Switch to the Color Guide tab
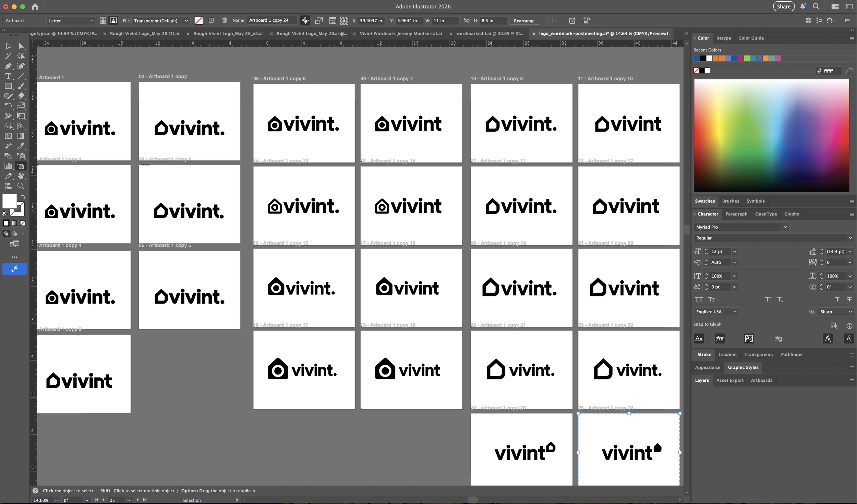Image resolution: width=857 pixels, height=504 pixels. click(x=751, y=38)
